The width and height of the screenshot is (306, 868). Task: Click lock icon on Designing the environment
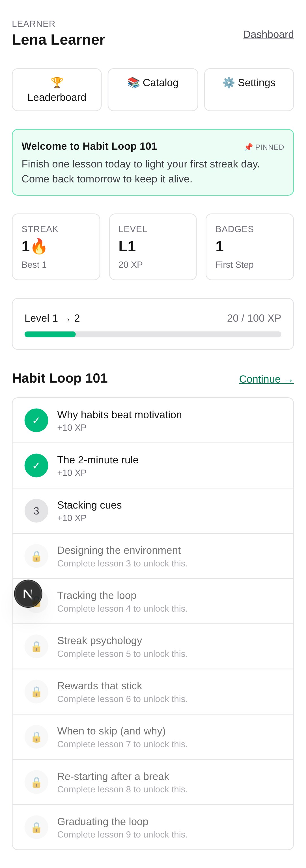(36, 556)
